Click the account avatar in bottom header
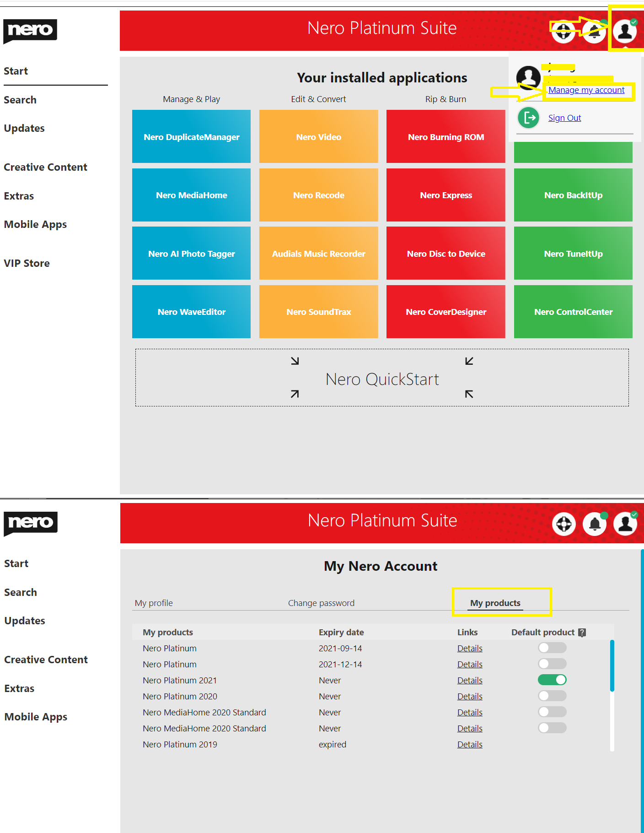The height and width of the screenshot is (833, 644). [x=626, y=524]
